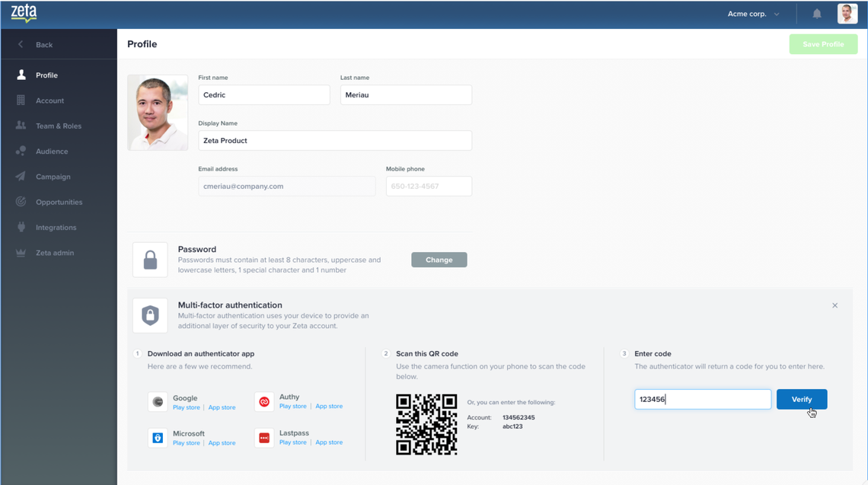Image resolution: width=868 pixels, height=485 pixels.
Task: Click the profile photo thumbnail
Action: (x=158, y=113)
